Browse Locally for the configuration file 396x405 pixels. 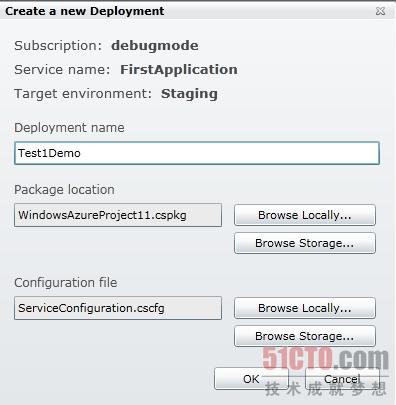click(x=305, y=308)
